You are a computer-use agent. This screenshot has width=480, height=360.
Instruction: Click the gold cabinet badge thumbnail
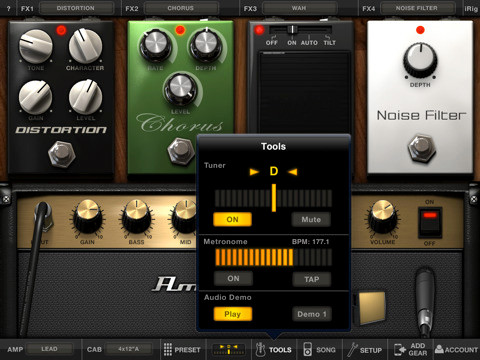tap(372, 308)
